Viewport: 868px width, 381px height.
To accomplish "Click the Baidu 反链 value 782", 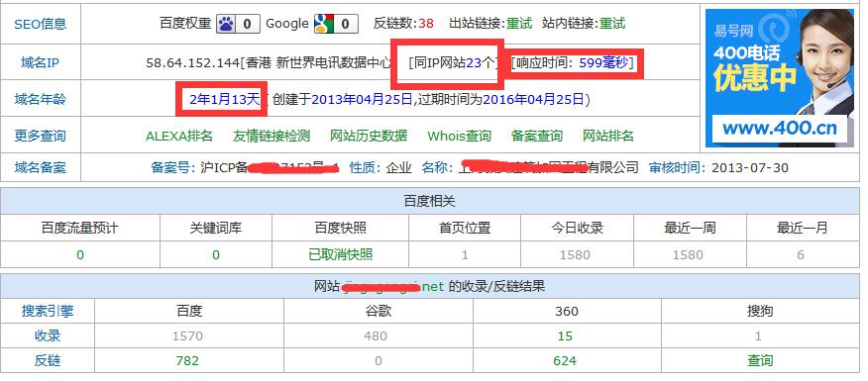I will [187, 361].
